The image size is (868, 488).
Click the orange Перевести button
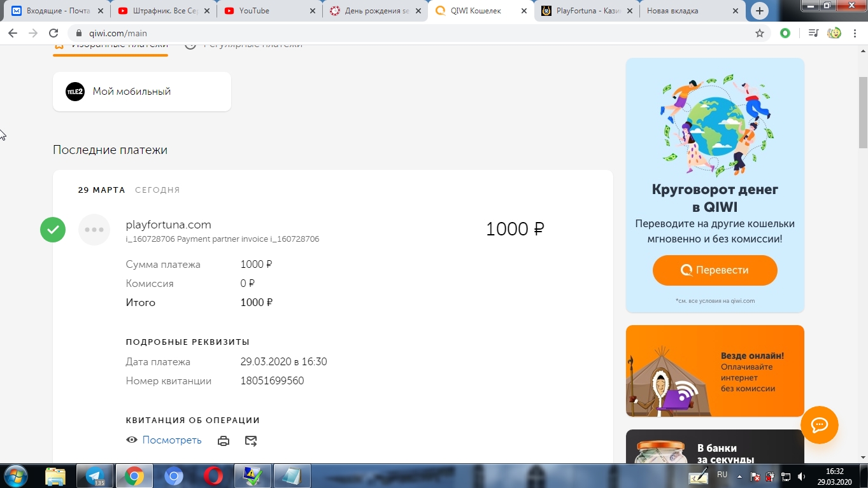click(x=715, y=270)
